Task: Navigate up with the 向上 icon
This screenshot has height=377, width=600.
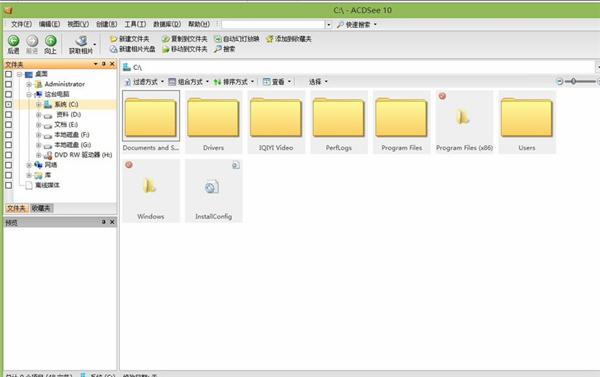Action: [51, 41]
